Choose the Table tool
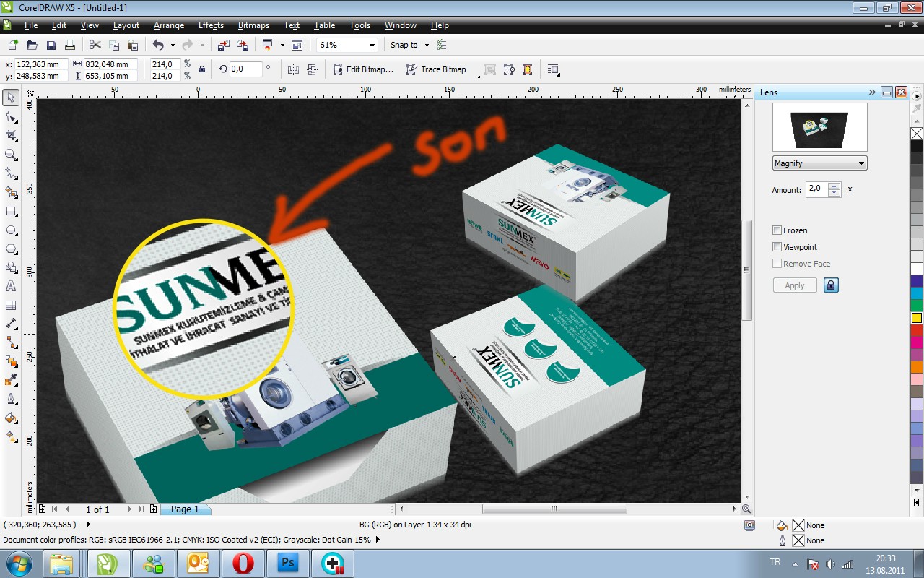The image size is (924, 578). pyautogui.click(x=11, y=306)
